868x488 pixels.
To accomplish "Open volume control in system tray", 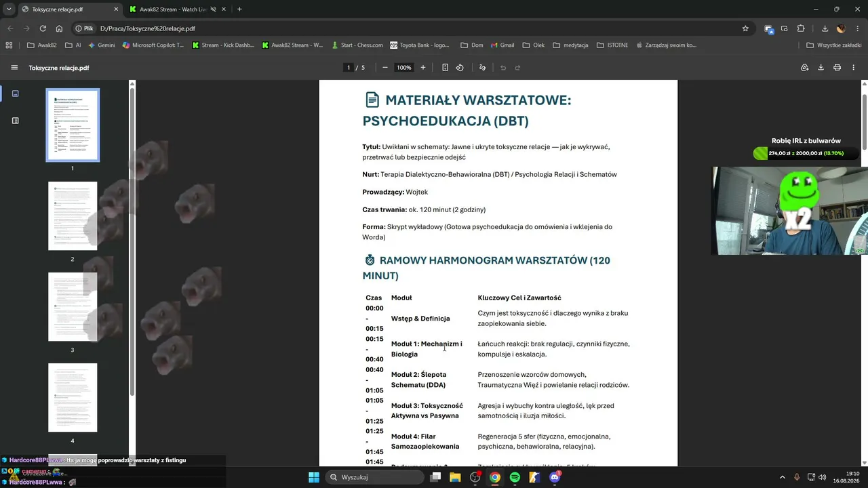I will 823,477.
